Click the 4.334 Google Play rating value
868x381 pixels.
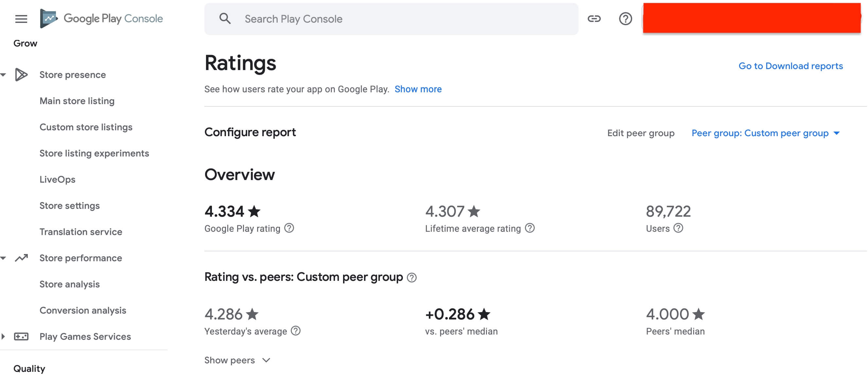[233, 211]
